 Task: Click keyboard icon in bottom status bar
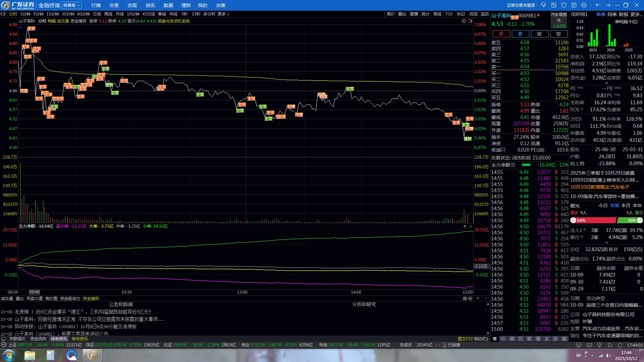(x=589, y=345)
